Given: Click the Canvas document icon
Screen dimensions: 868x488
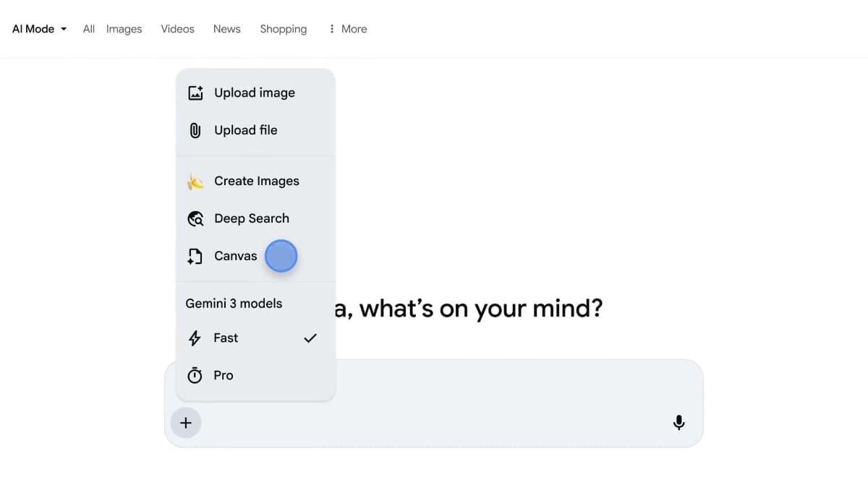Looking at the screenshot, I should [x=195, y=256].
